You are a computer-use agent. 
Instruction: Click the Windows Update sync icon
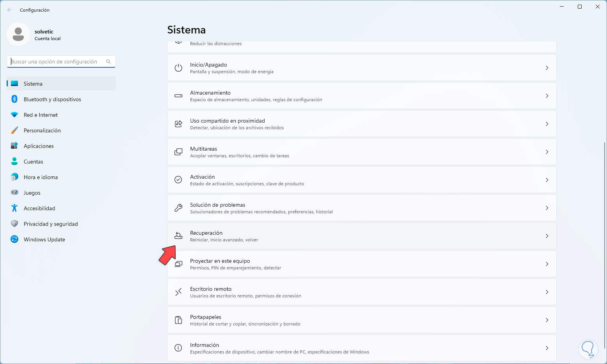14,239
